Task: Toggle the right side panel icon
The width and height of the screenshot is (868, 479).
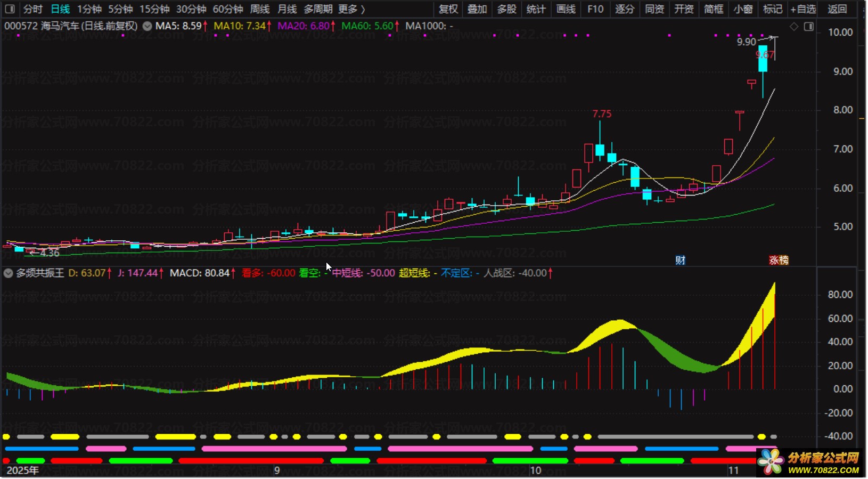Action: point(808,27)
